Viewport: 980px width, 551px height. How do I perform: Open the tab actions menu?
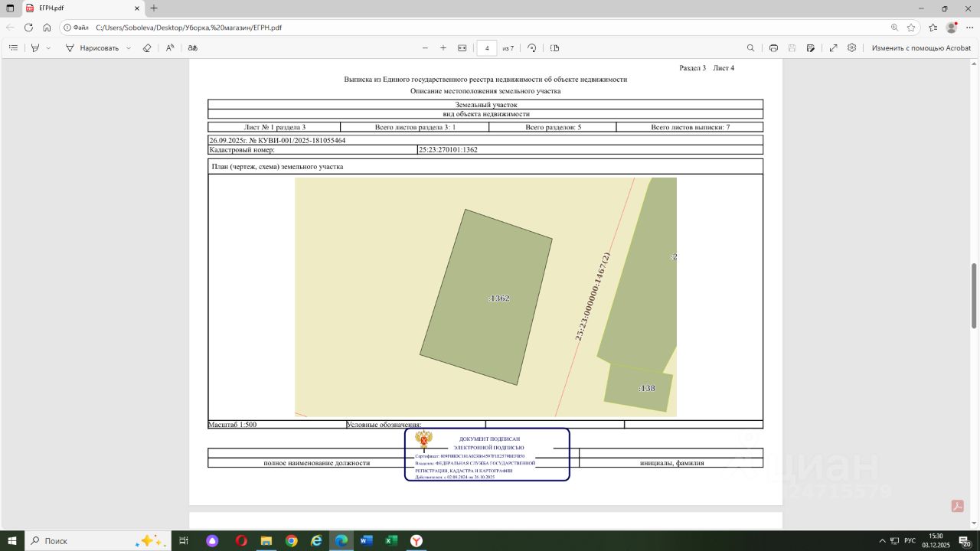click(x=10, y=8)
